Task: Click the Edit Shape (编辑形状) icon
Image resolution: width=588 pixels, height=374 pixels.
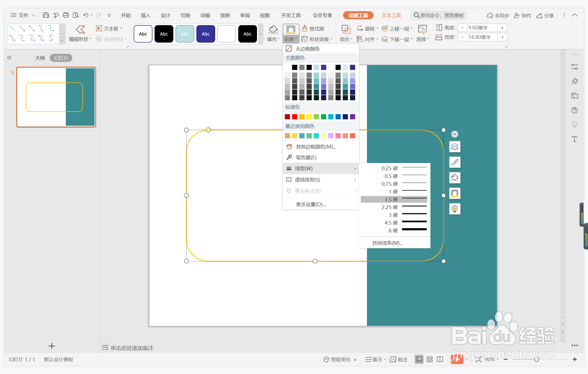Action: click(80, 29)
